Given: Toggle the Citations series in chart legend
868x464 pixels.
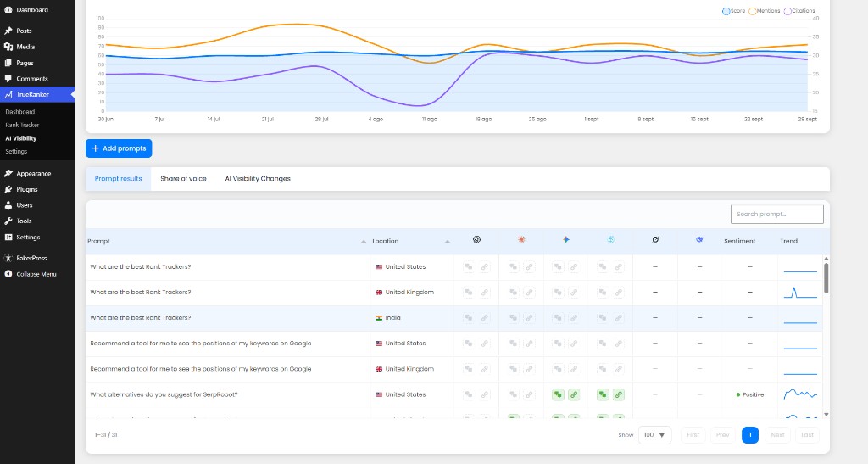Looking at the screenshot, I should (799, 11).
